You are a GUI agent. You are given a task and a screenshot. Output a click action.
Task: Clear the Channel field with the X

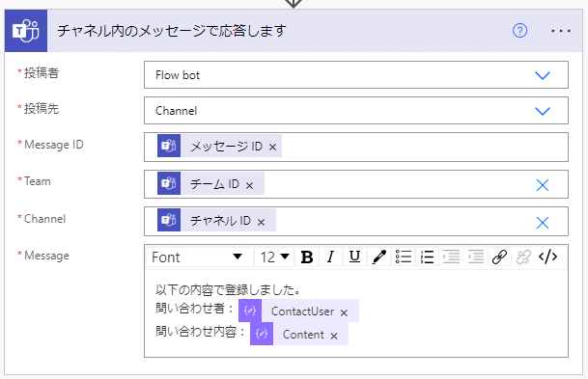coord(543,223)
